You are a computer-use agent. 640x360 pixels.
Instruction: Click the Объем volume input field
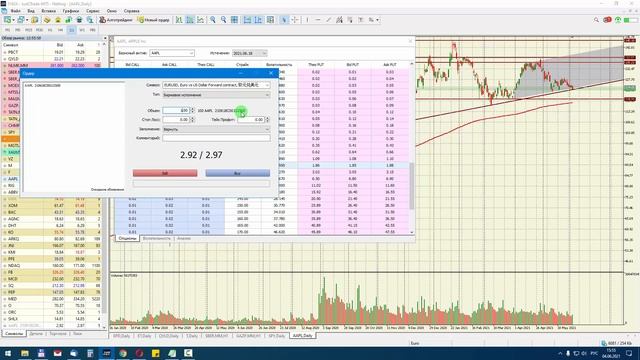pos(176,110)
